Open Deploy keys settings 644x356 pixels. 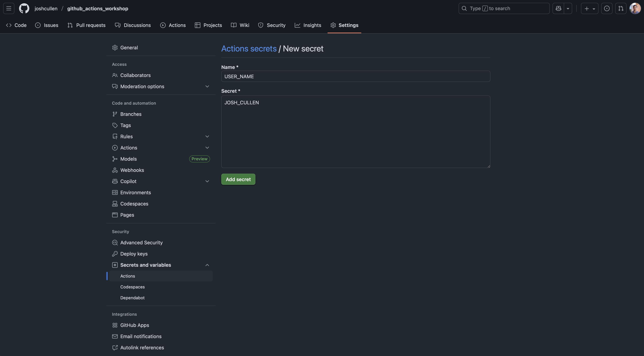(134, 254)
